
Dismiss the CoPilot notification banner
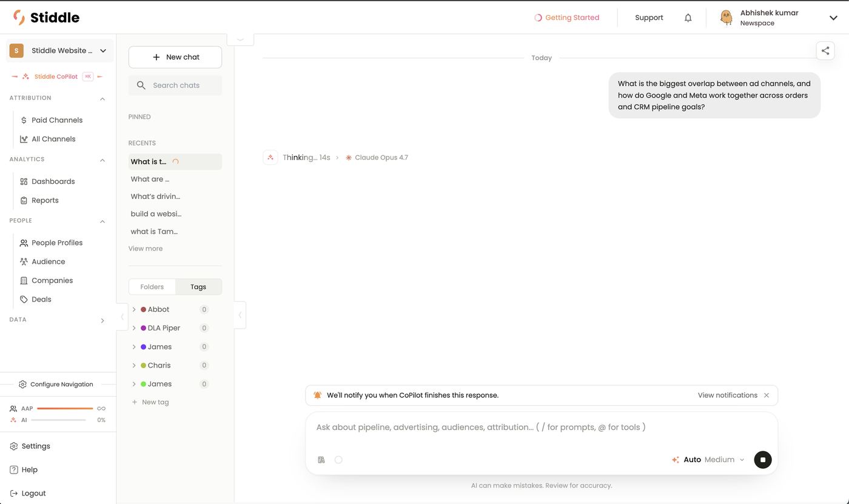click(767, 395)
